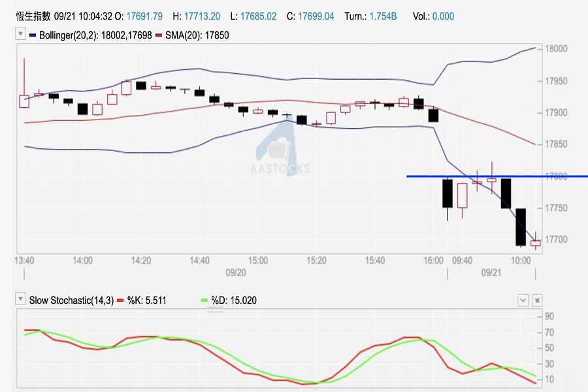This screenshot has width=588, height=392.
Task: Close the Slow Stochastic panel
Action: coord(537,300)
